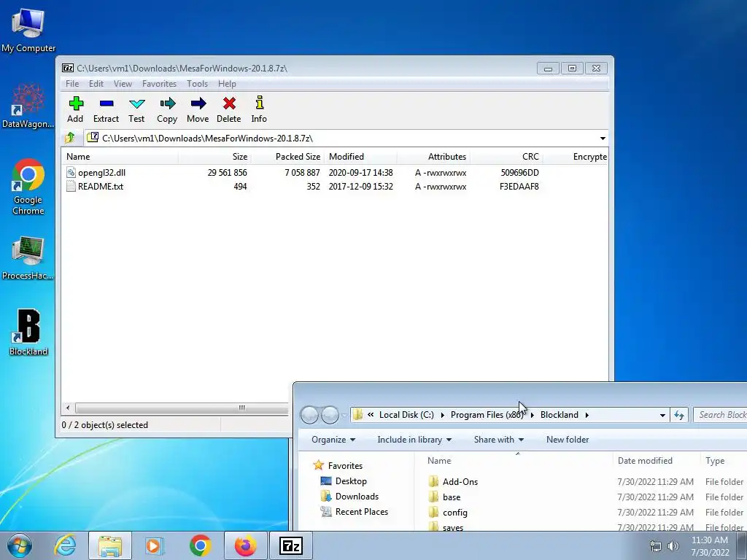Click the left arrow of 7-Zip scrollbar
This screenshot has width=747, height=560.
tap(68, 408)
